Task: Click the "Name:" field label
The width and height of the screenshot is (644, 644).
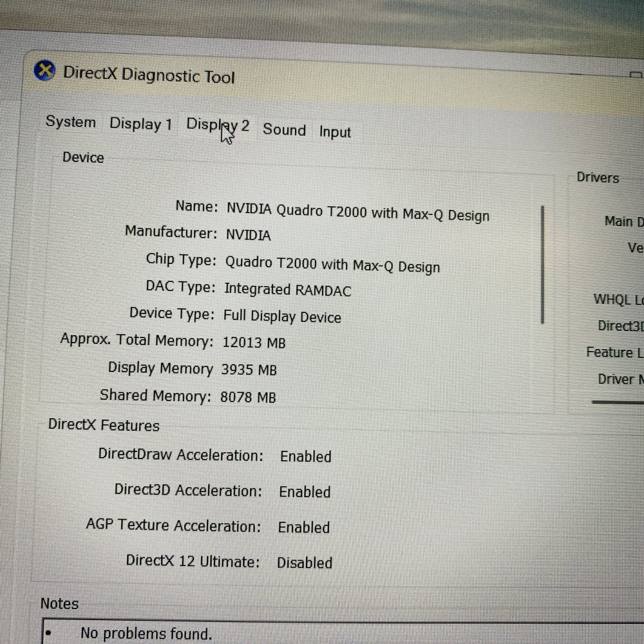Action: pyautogui.click(x=196, y=206)
